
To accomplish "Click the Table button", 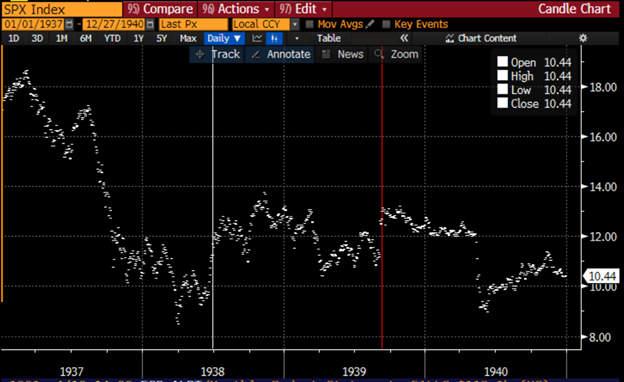I will (329, 38).
